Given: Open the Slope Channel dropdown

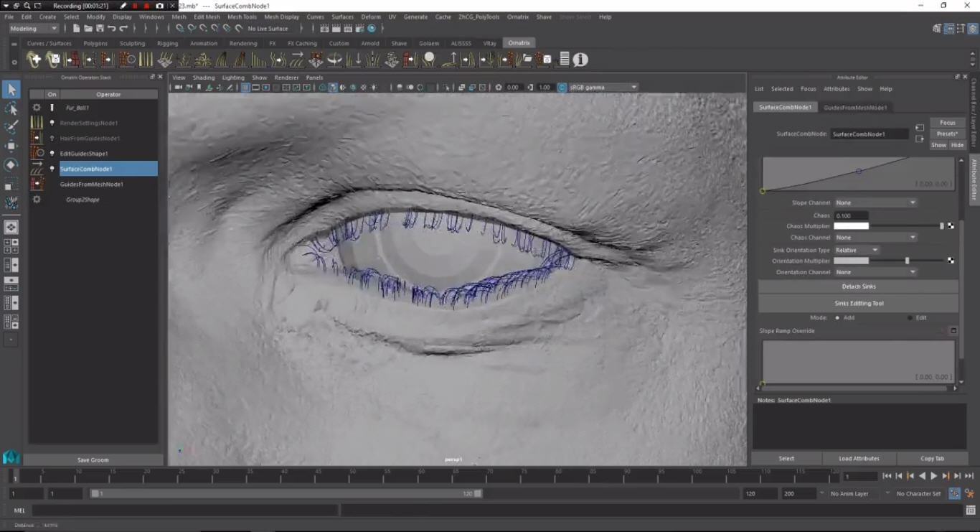Looking at the screenshot, I should click(875, 202).
